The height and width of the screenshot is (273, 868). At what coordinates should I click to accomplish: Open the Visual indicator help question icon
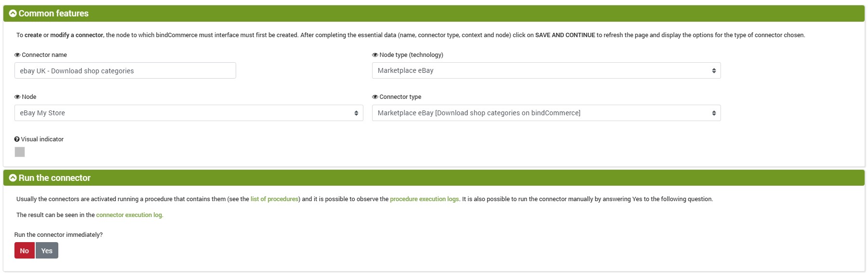tap(17, 139)
